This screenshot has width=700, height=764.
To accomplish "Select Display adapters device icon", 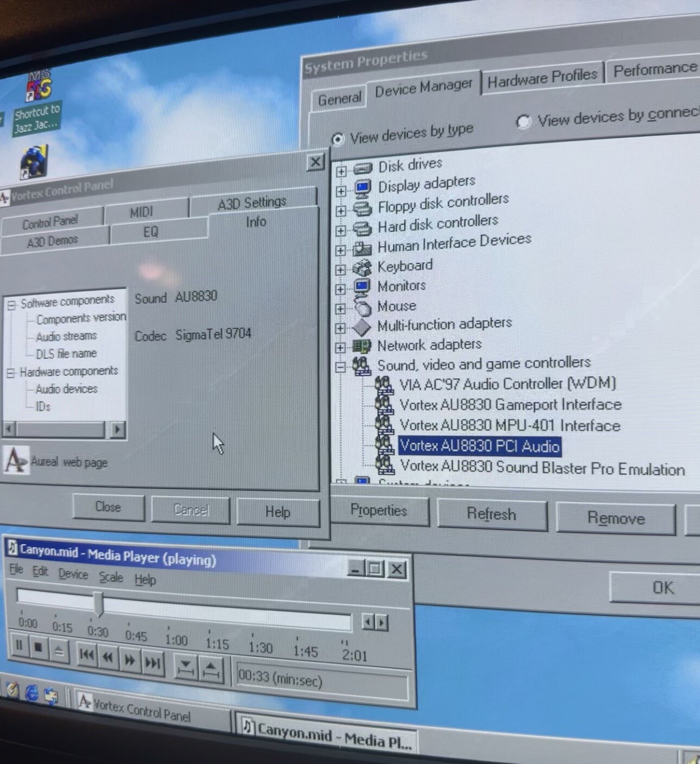I will point(362,188).
